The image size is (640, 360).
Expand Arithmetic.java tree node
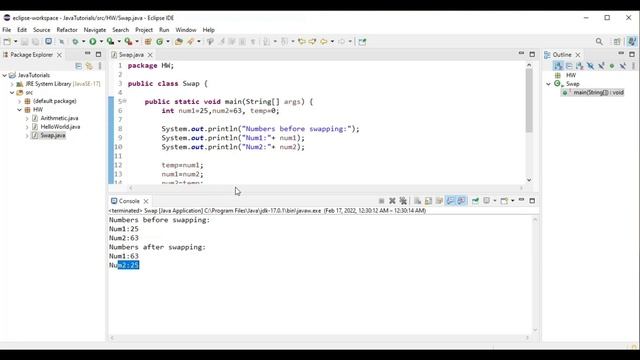pos(27,118)
